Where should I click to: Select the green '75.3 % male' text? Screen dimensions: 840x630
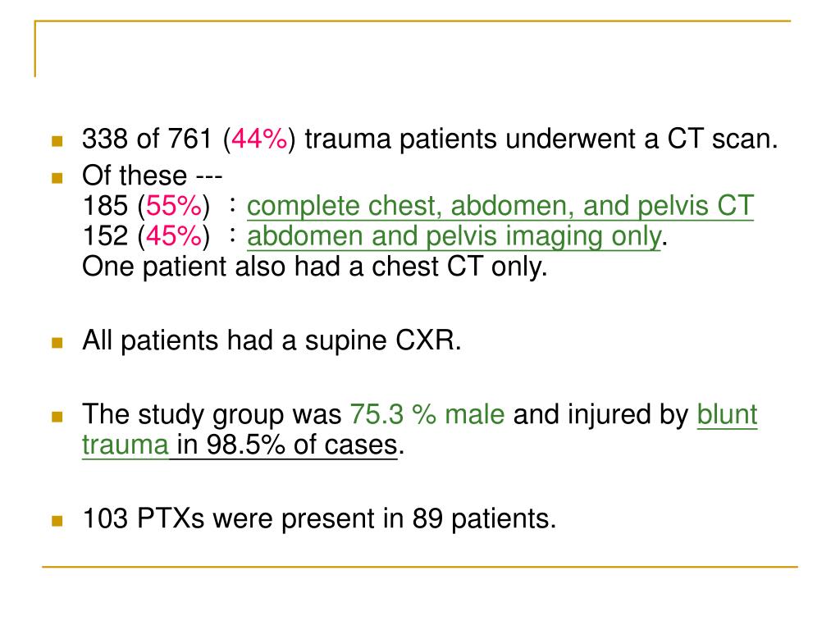click(427, 414)
